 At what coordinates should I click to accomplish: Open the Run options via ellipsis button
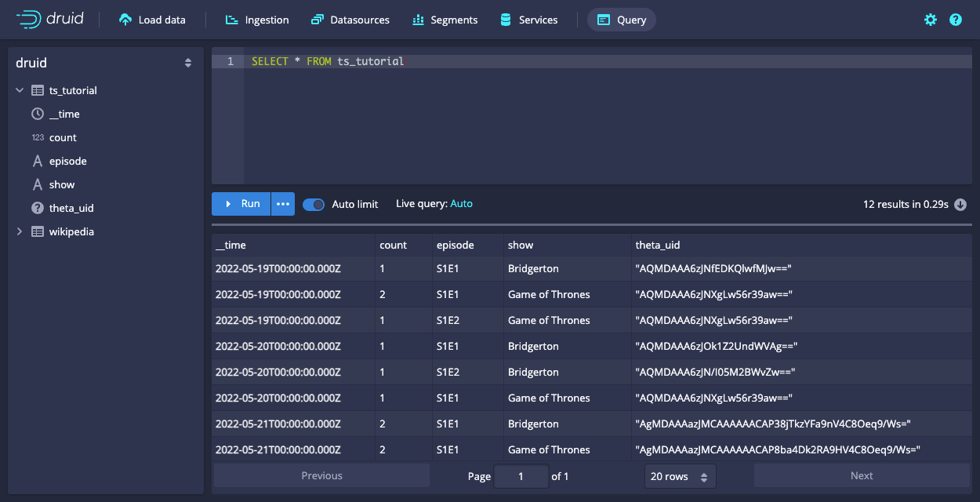pyautogui.click(x=282, y=204)
